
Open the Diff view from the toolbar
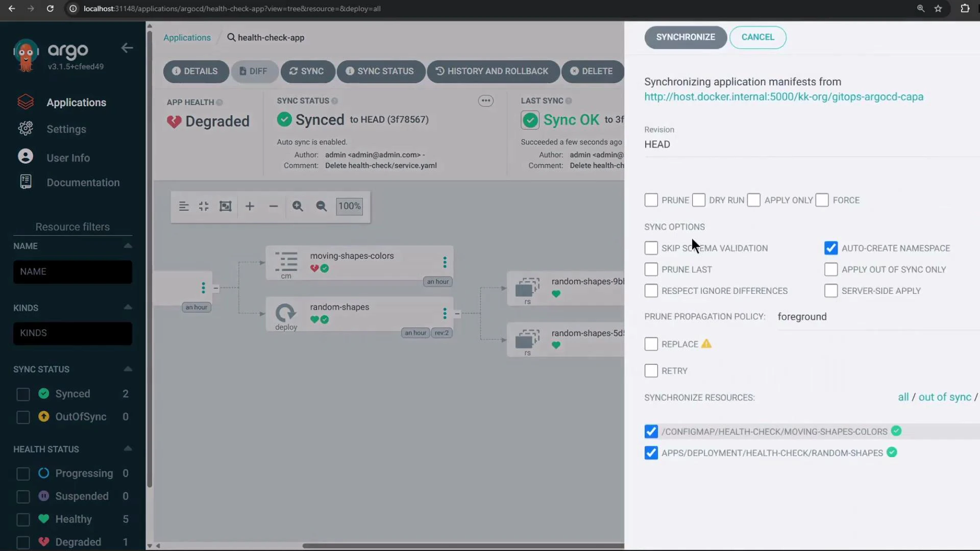(254, 71)
